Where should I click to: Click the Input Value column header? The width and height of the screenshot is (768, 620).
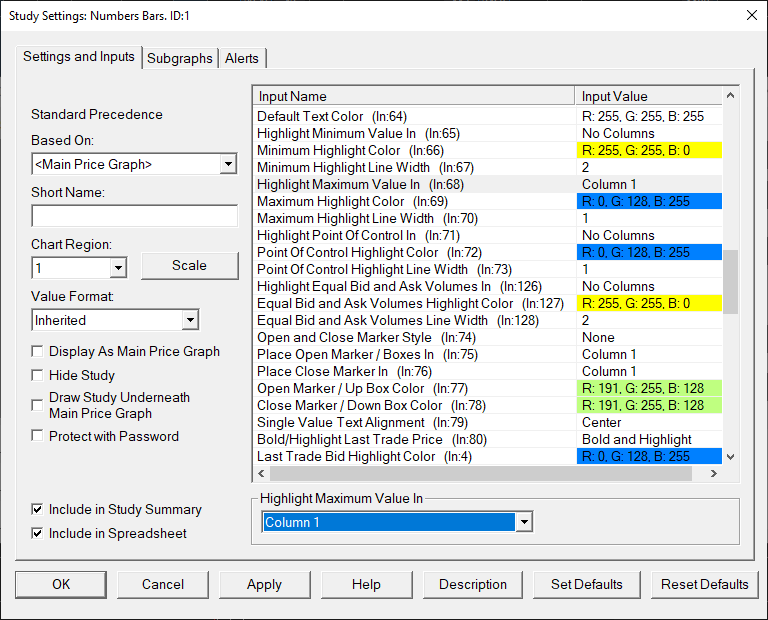pos(648,96)
